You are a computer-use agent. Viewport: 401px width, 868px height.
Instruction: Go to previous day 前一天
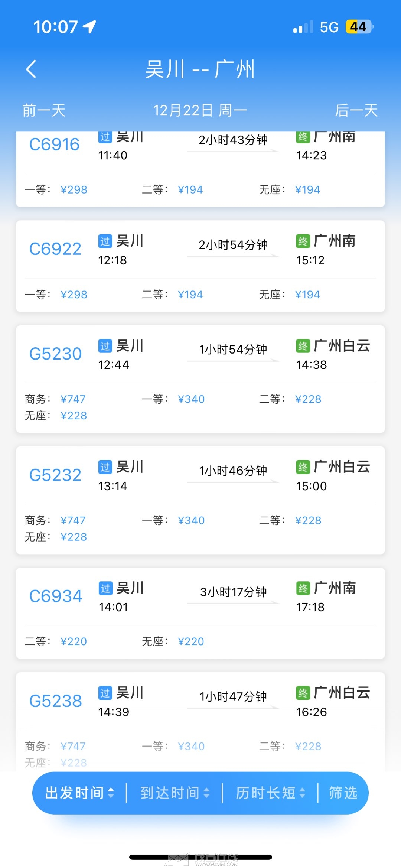[44, 110]
